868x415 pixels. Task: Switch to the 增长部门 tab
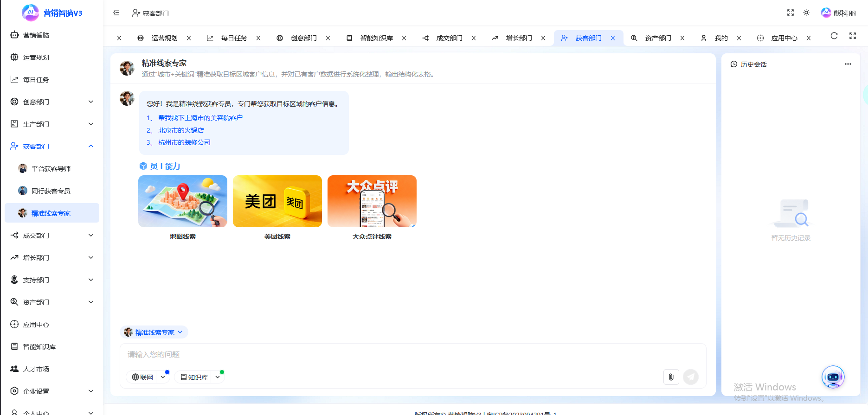(519, 38)
